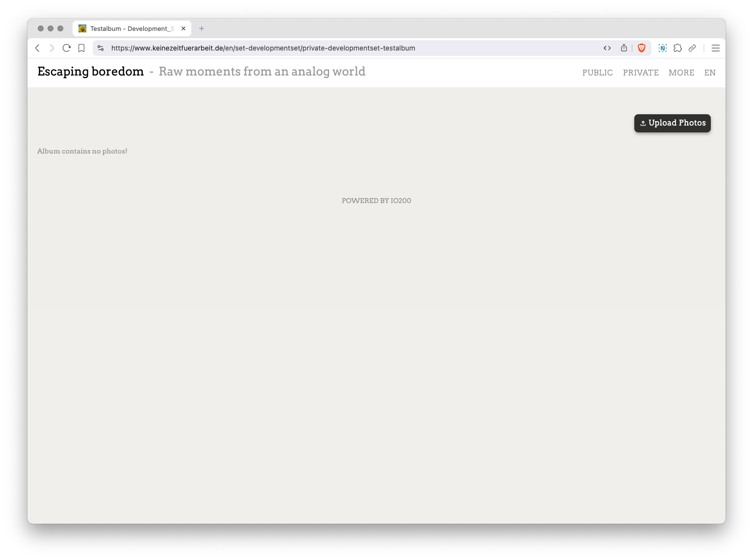Screen dimensions: 753x560
Task: Click the share icon in address bar
Action: tap(624, 48)
